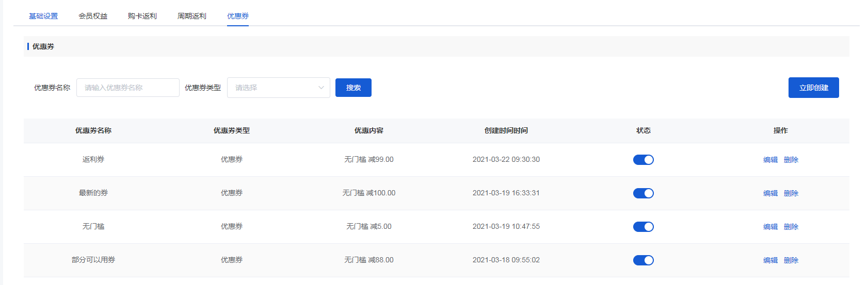Screen dimensions: 868x285
Task: Select the 返利券 name cell
Action: [93, 159]
